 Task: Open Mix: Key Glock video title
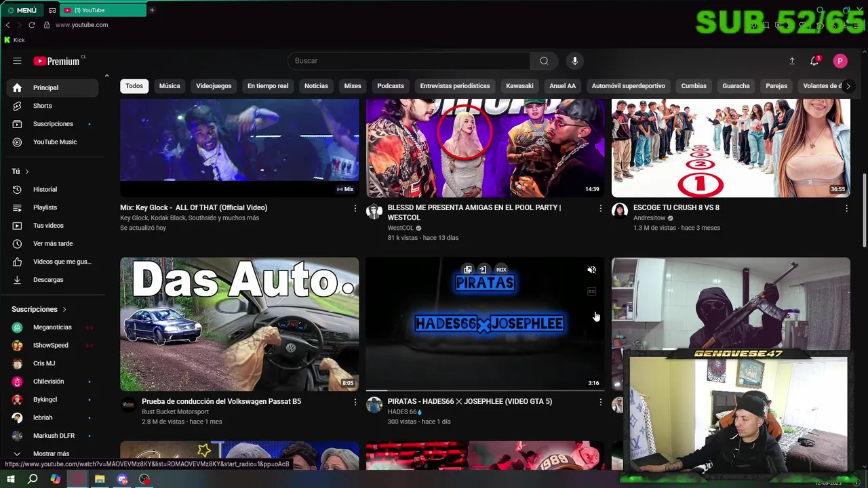click(x=193, y=207)
